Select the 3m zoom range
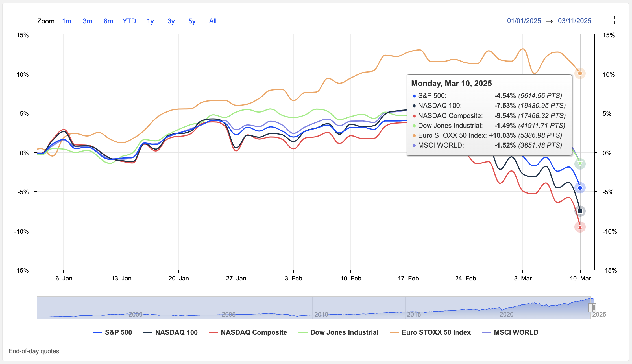This screenshot has width=632, height=364. point(88,21)
